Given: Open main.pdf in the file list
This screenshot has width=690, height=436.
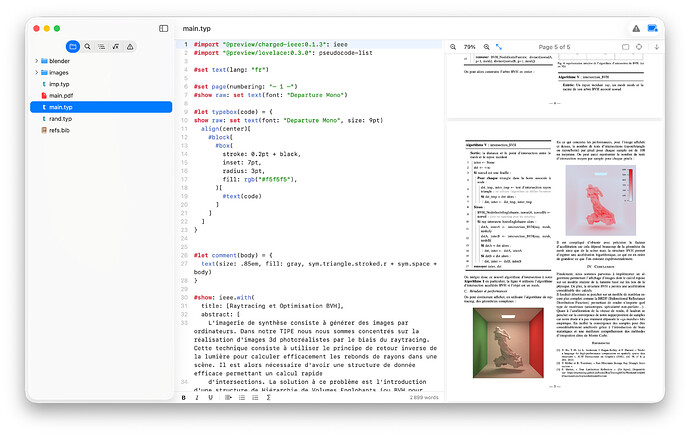Looking at the screenshot, I should pos(101,95).
